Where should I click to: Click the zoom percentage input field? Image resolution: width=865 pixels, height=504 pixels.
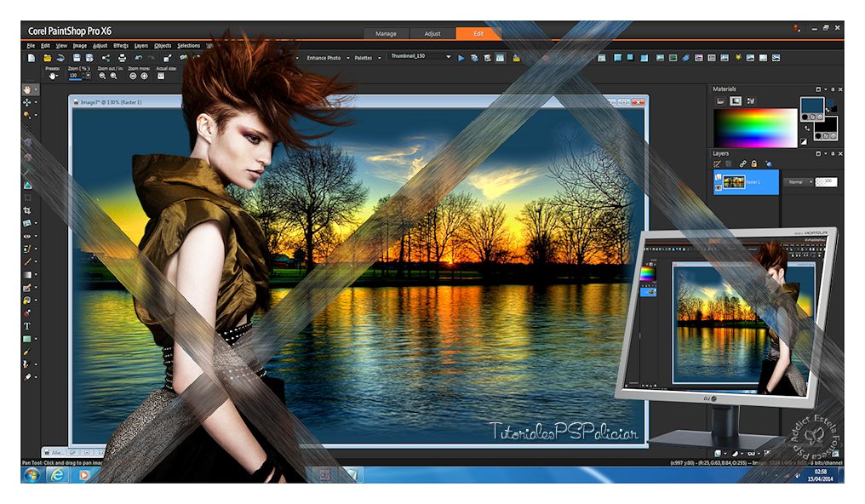(x=74, y=76)
